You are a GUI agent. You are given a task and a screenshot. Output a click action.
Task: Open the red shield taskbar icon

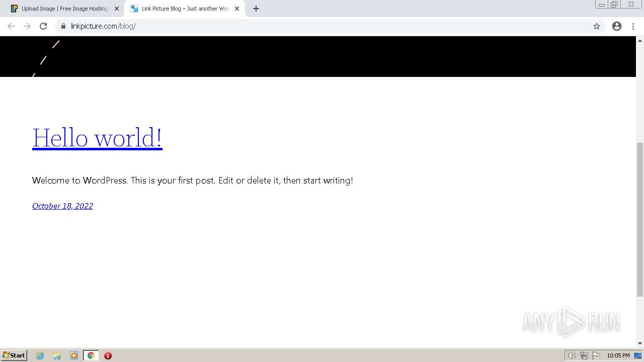tap(108, 355)
